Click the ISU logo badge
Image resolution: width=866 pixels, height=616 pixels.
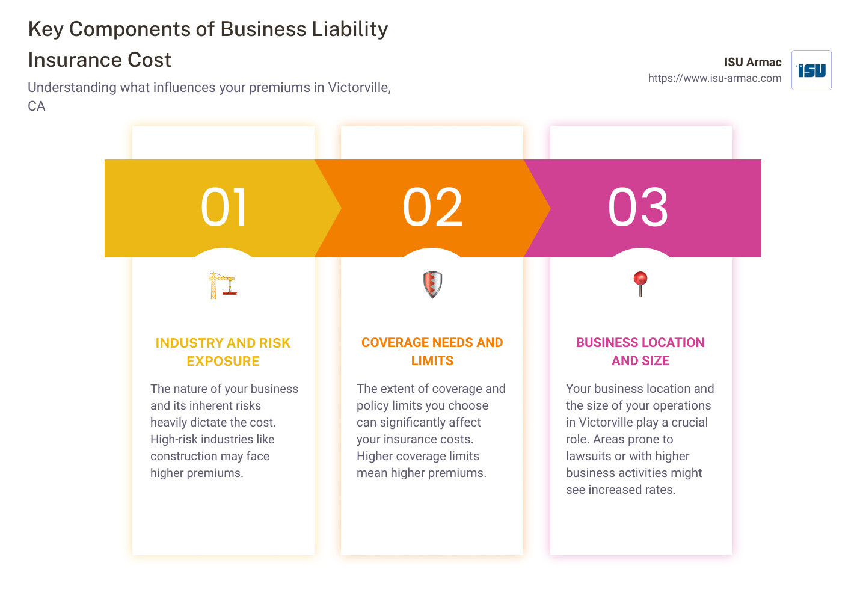point(811,70)
